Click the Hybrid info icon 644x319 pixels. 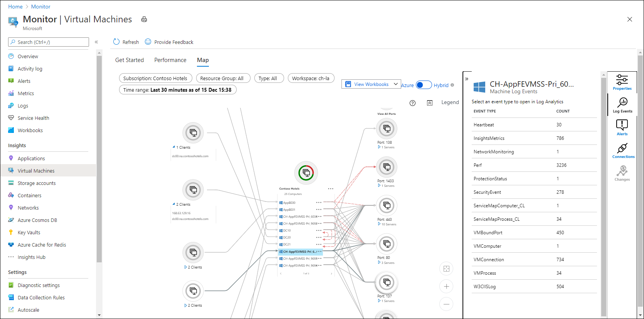point(452,85)
